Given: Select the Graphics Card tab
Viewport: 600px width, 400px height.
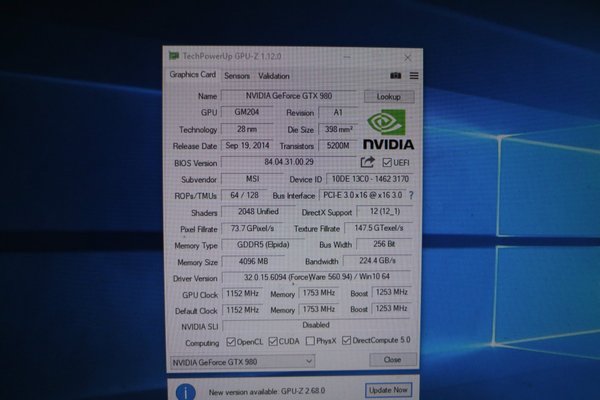Looking at the screenshot, I should (x=193, y=75).
